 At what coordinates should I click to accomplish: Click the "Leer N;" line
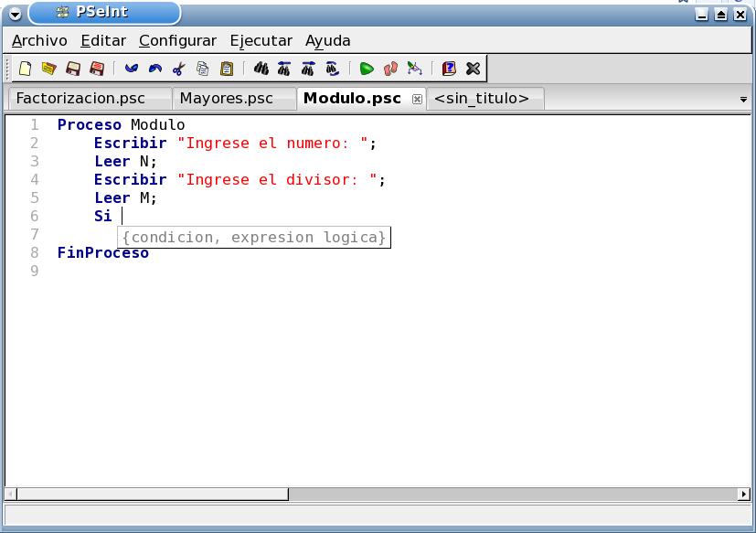point(125,162)
